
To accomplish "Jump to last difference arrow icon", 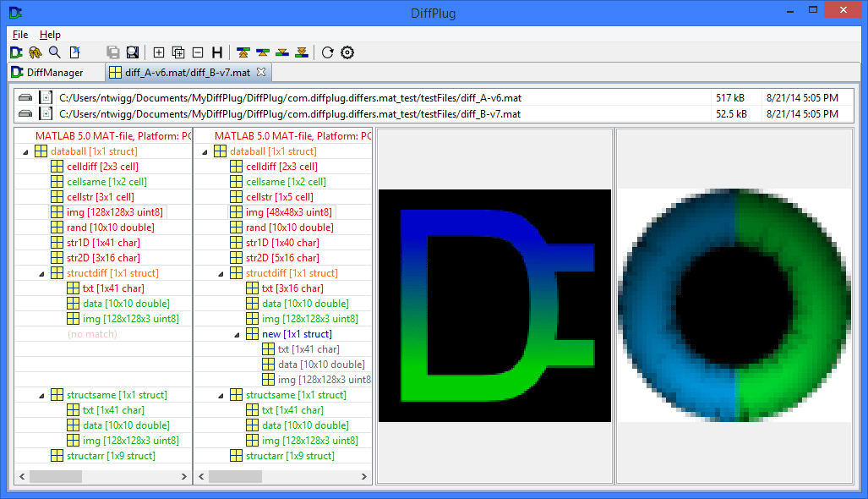I will tap(301, 52).
